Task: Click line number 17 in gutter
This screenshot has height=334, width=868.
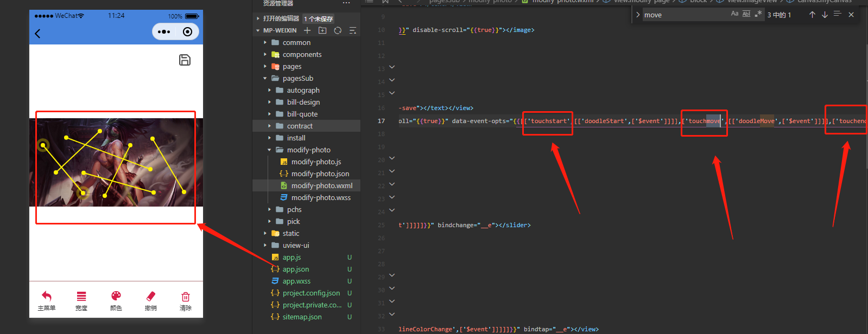Action: 381,121
